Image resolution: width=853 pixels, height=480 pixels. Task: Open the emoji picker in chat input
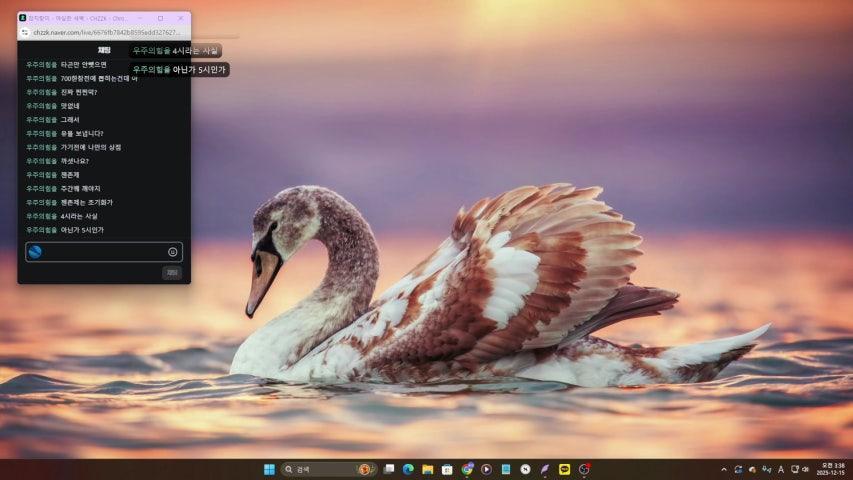point(172,252)
